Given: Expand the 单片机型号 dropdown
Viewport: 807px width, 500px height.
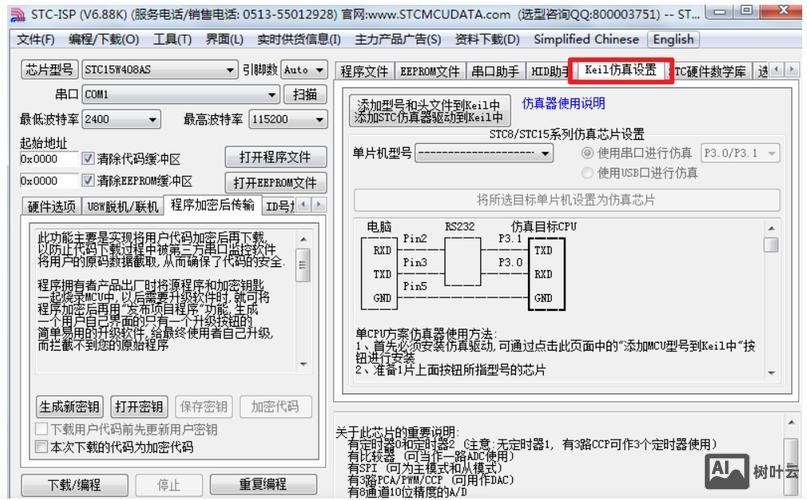Looking at the screenshot, I should point(545,153).
